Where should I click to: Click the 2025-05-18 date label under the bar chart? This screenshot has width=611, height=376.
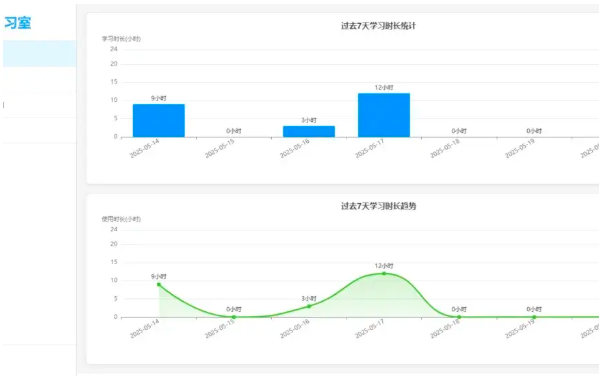[445, 149]
